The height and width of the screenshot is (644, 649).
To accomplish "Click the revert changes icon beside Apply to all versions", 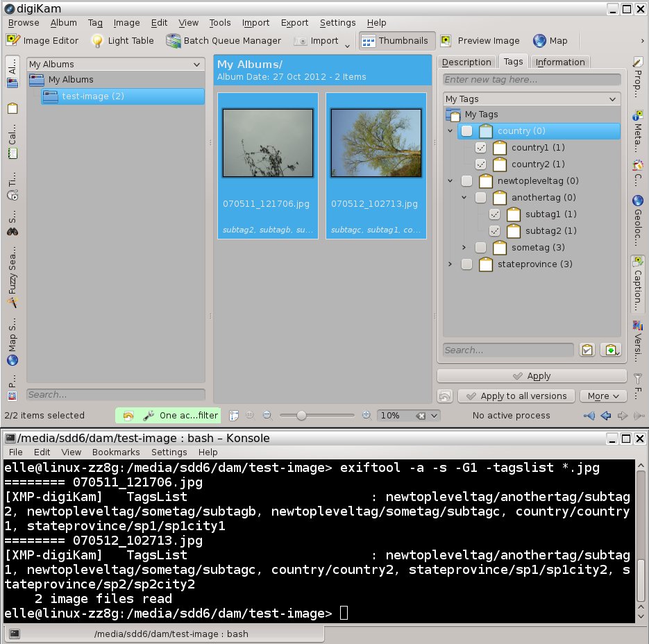I will pyautogui.click(x=444, y=396).
